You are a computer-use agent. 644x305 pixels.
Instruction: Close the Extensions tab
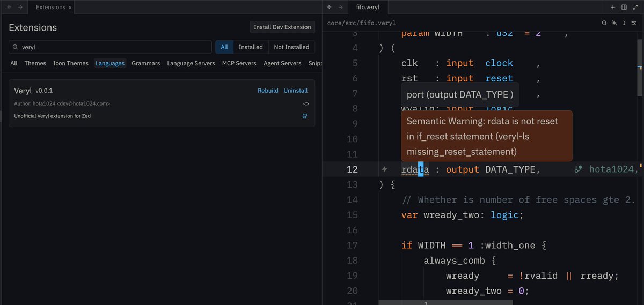pos(70,8)
